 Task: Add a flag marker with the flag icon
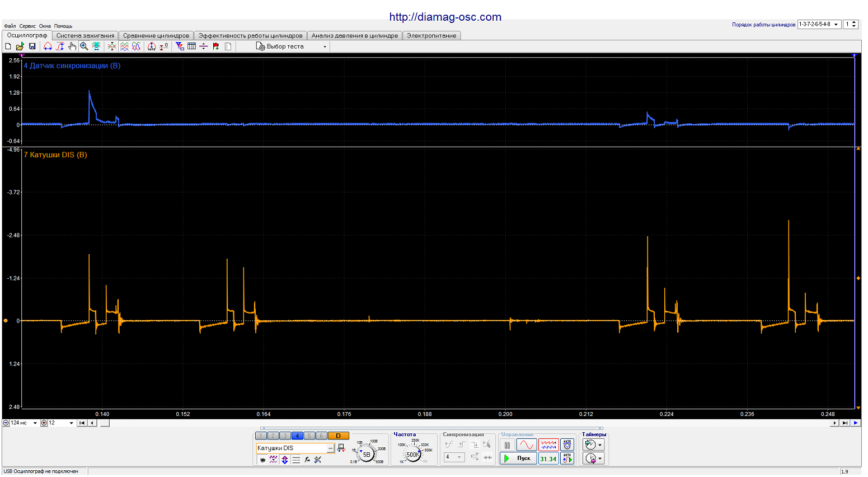tap(216, 46)
